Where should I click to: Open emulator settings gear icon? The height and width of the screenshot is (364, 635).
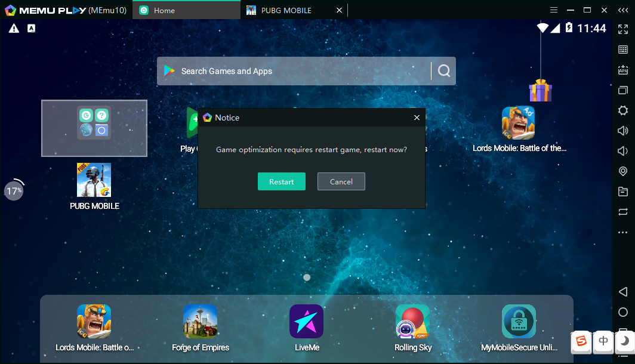pos(622,110)
